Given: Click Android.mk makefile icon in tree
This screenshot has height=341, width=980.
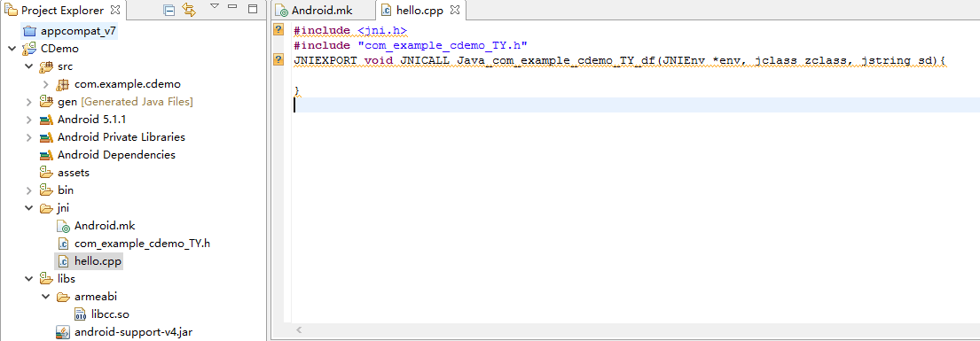Looking at the screenshot, I should (63, 226).
